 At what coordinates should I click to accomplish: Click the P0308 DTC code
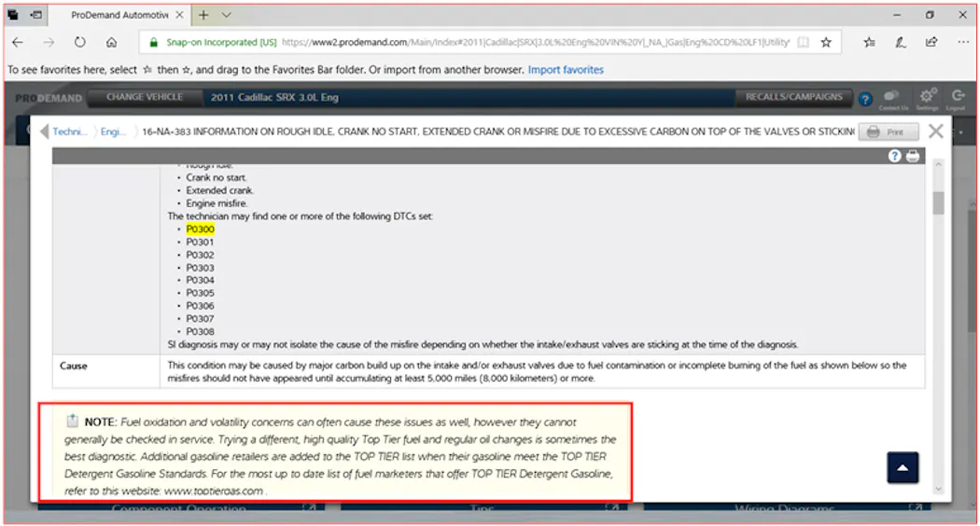point(200,332)
